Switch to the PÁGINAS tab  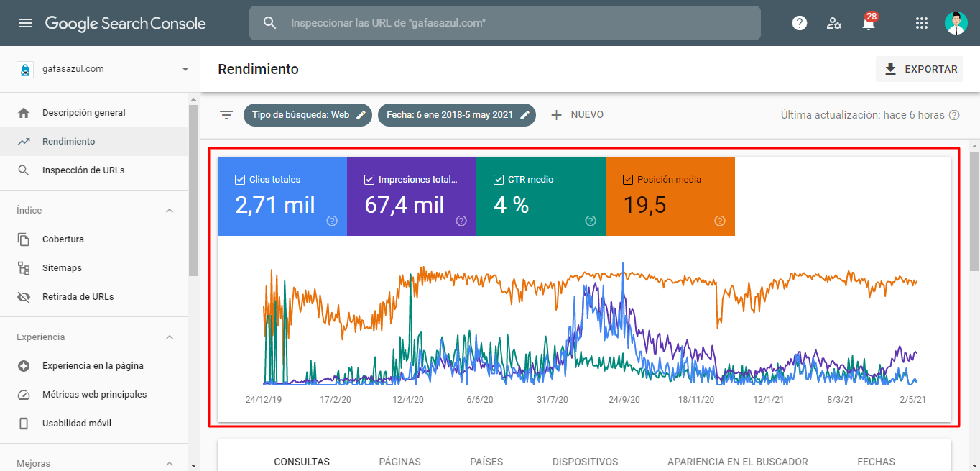pyautogui.click(x=399, y=462)
